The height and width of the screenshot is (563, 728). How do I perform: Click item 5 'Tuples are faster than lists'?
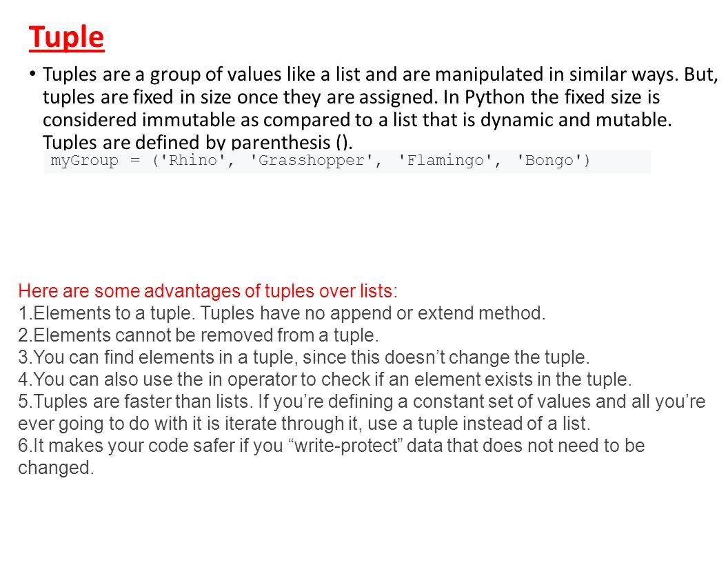362,413
